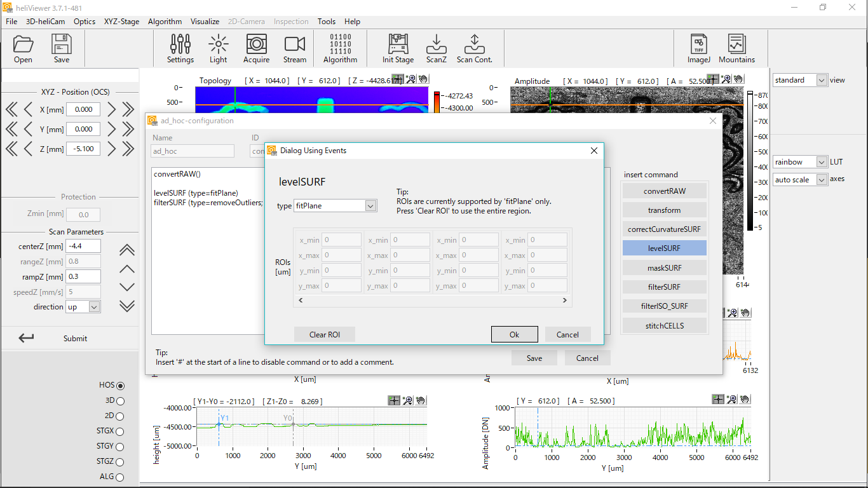Insert the filterSURF command
Screen dimensions: 868x488
pyautogui.click(x=664, y=287)
